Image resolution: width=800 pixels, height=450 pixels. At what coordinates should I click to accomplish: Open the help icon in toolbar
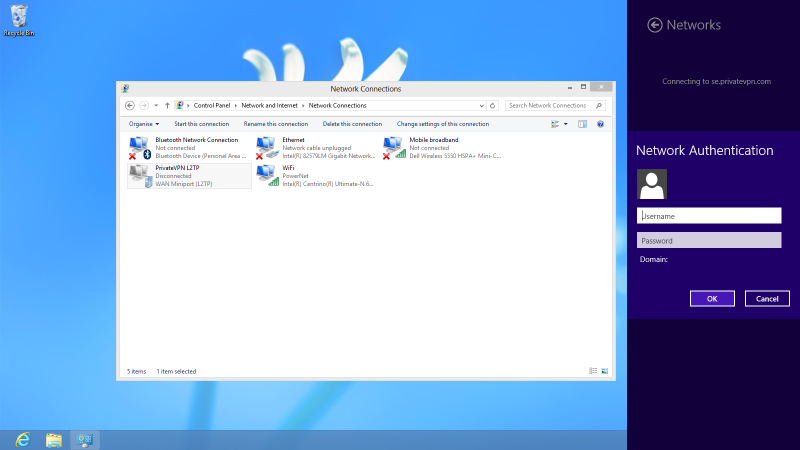pos(600,124)
